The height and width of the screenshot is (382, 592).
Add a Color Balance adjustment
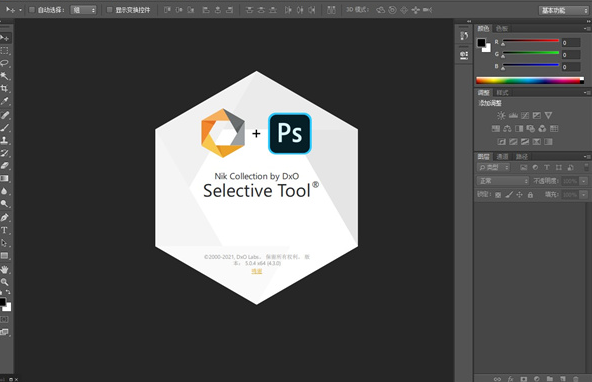507,129
